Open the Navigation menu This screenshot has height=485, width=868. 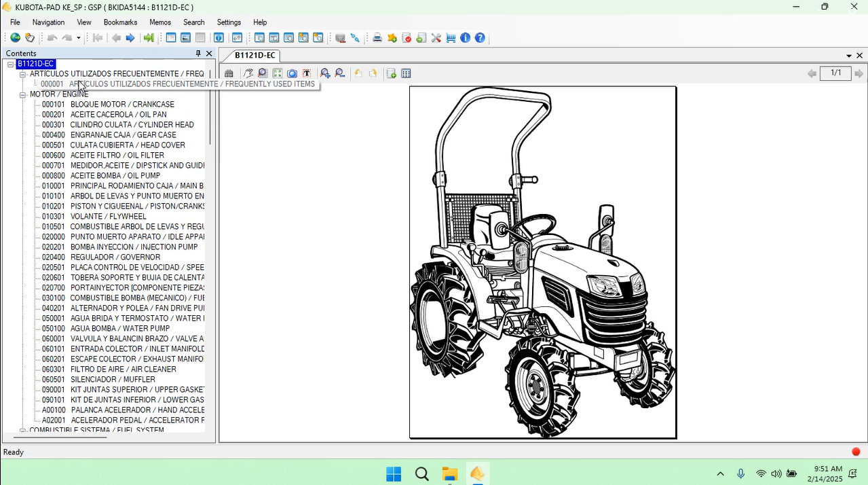tap(48, 22)
